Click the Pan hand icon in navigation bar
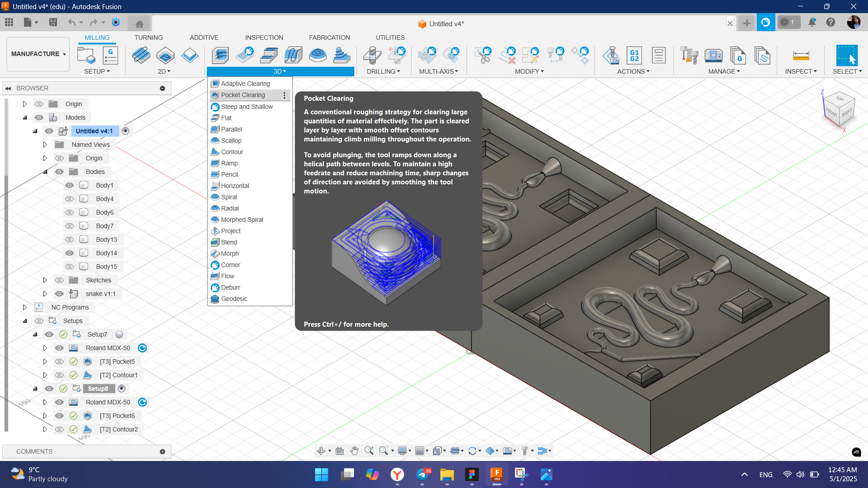The image size is (868, 488). pyautogui.click(x=354, y=450)
